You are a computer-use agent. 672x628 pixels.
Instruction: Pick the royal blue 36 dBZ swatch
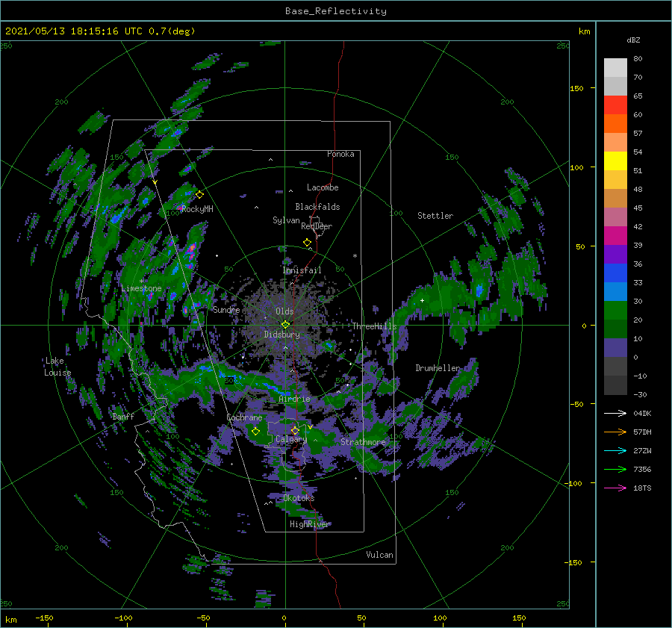coord(615,273)
